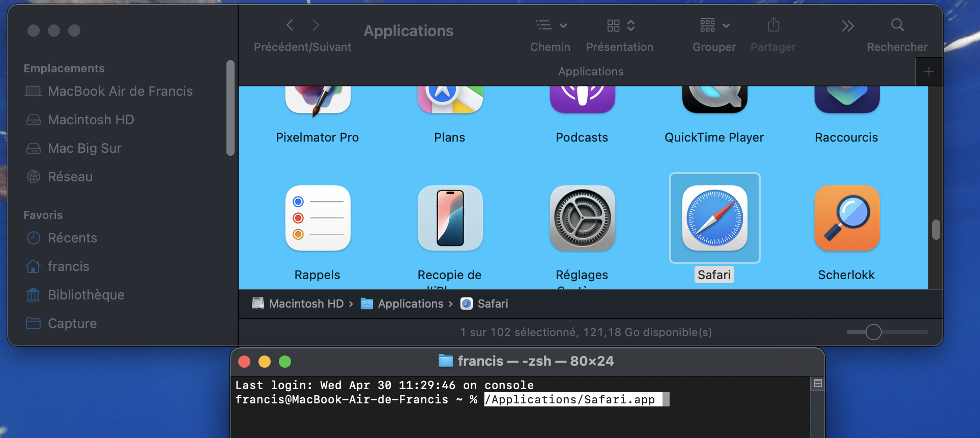Expand the toolbar overflow chevrons
Screen dimensions: 980x438
click(x=847, y=25)
